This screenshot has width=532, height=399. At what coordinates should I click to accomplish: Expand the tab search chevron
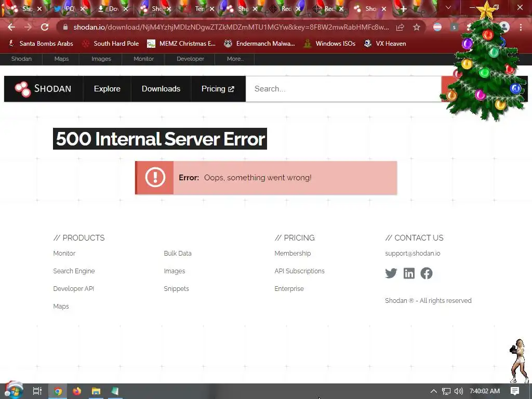pyautogui.click(x=448, y=7)
